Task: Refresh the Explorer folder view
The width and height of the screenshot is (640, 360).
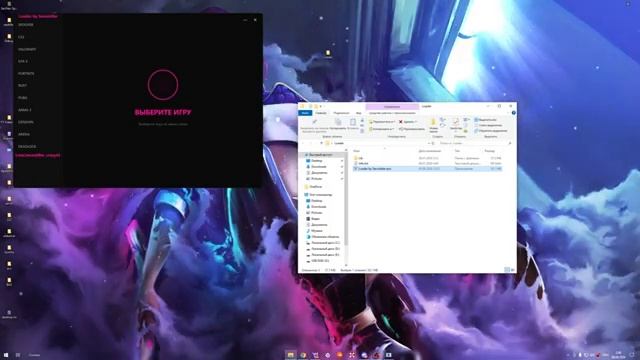Action: (x=433, y=143)
